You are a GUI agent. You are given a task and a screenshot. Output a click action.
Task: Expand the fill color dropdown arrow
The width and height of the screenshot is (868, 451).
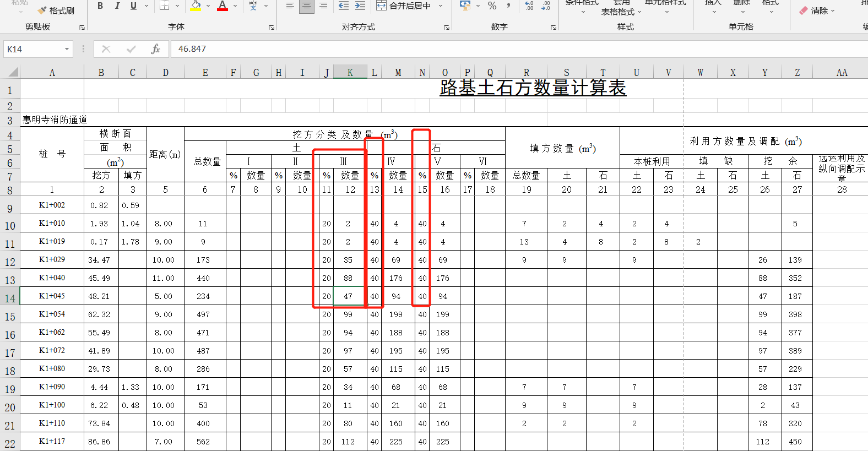pyautogui.click(x=208, y=6)
